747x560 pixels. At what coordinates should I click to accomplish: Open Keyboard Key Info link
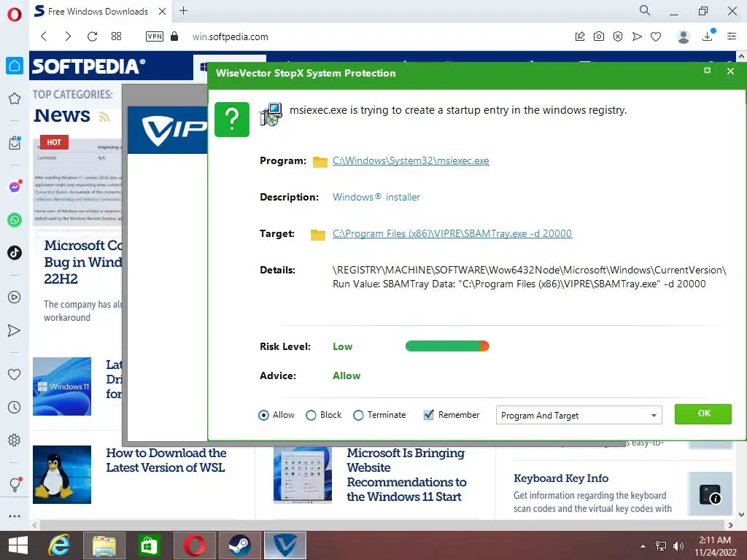pos(561,478)
